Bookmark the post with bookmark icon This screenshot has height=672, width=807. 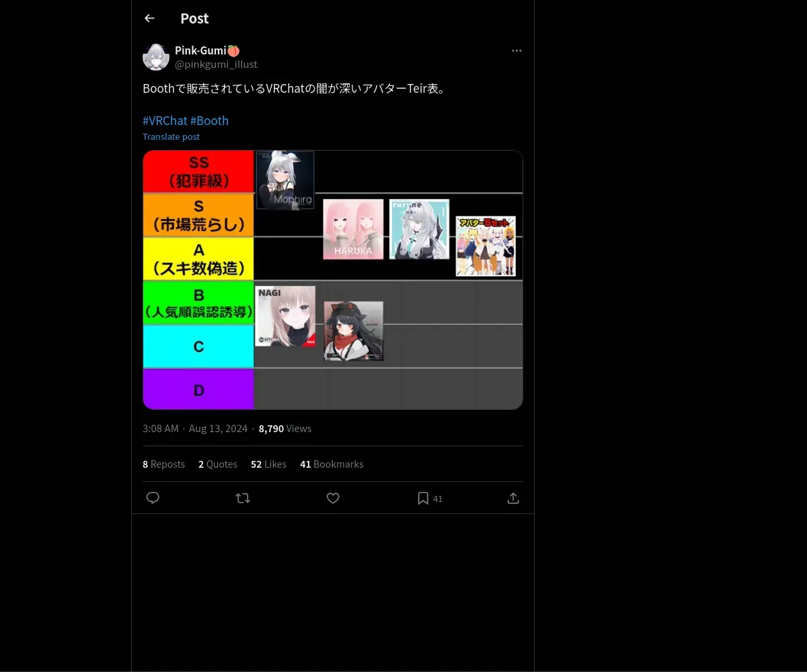423,498
